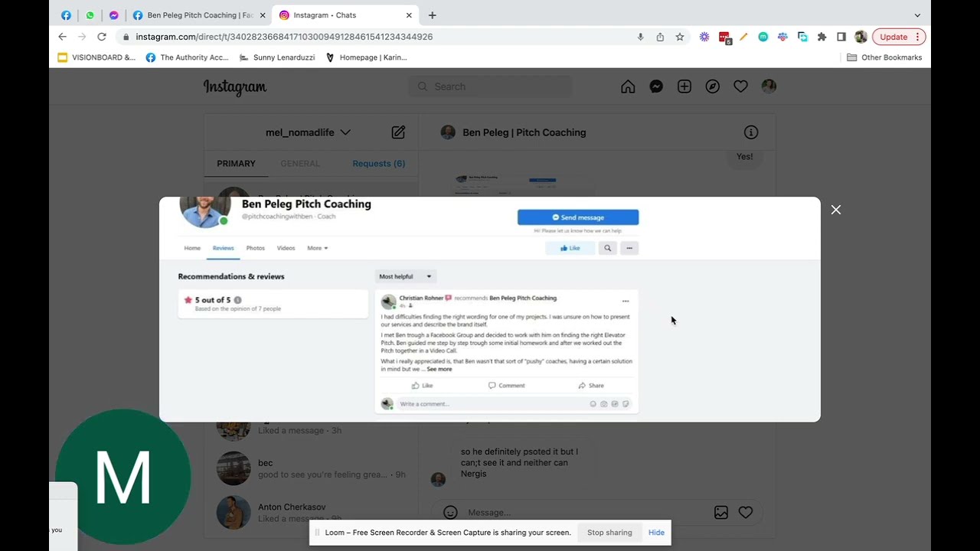Open the pencil extension
This screenshot has width=980, height=551.
coord(743,37)
